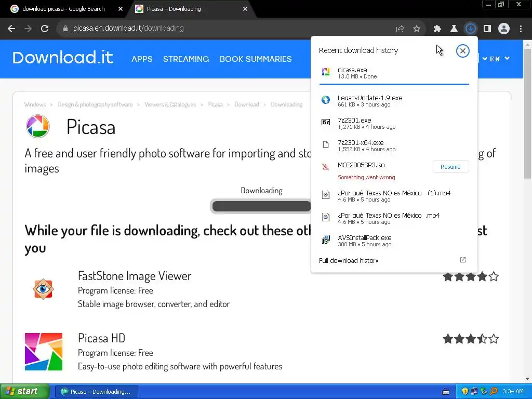Click the FastStone four-star rating

pyautogui.click(x=471, y=277)
